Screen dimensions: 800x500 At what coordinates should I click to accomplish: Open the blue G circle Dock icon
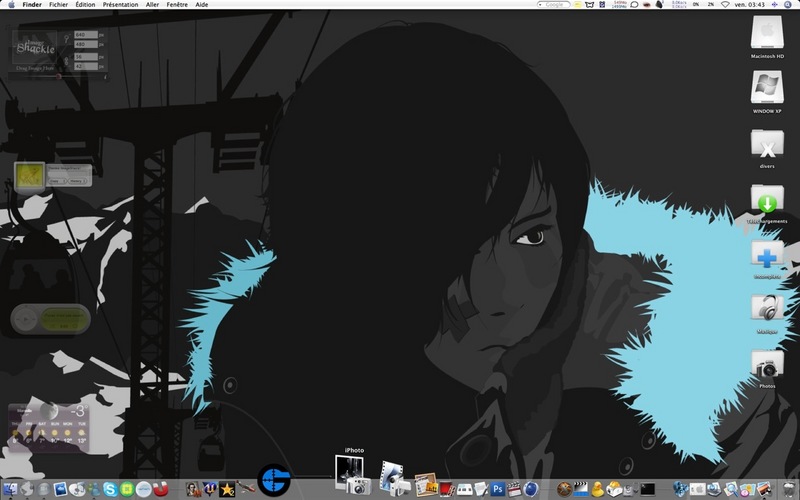click(274, 480)
